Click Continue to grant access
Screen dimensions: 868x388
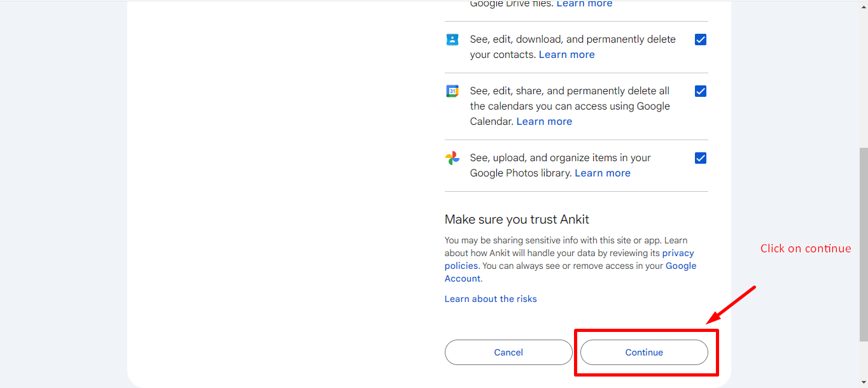644,352
